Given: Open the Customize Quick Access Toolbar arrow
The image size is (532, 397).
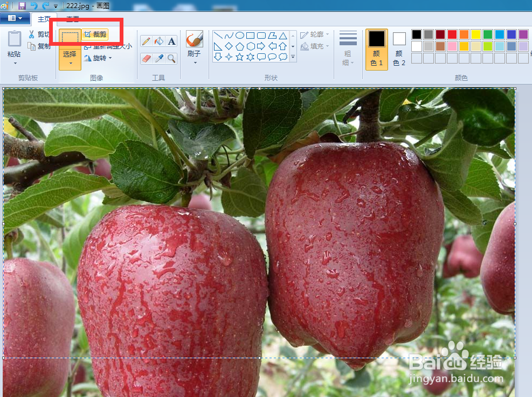Looking at the screenshot, I should tap(56, 6).
